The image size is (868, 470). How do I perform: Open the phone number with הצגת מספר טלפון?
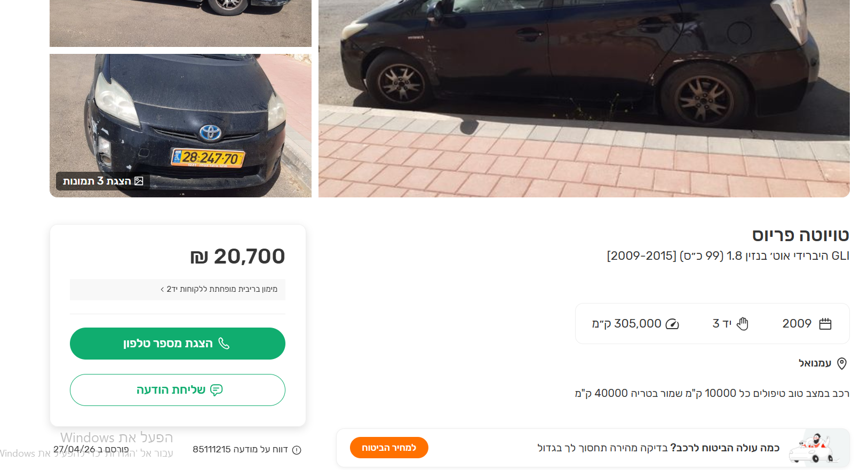178,343
